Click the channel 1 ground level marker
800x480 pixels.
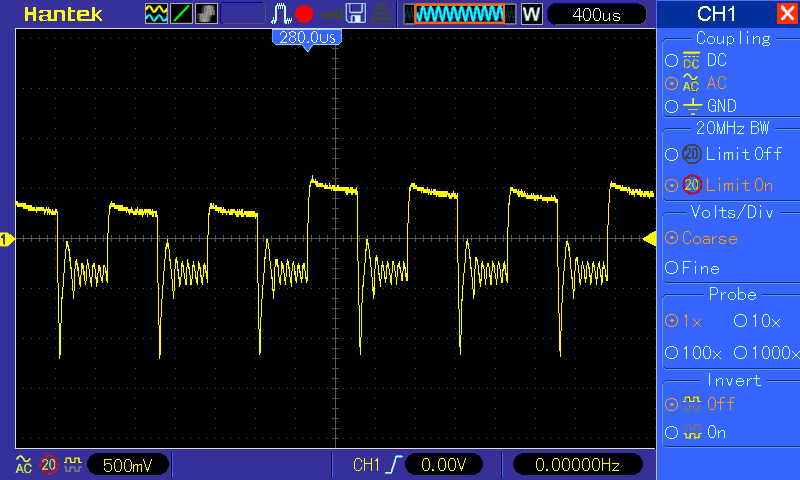(x=7, y=239)
